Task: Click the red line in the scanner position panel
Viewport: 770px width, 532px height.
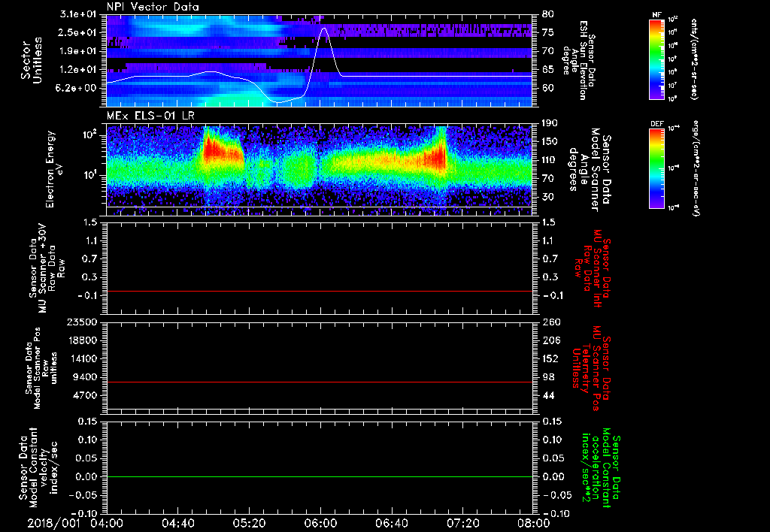Action: (320, 382)
